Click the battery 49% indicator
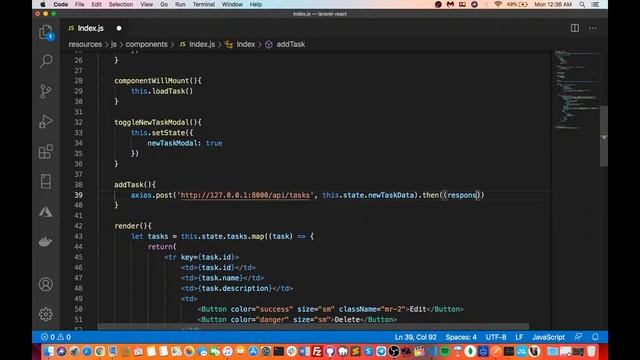Image resolution: width=640 pixels, height=360 pixels. tap(517, 4)
